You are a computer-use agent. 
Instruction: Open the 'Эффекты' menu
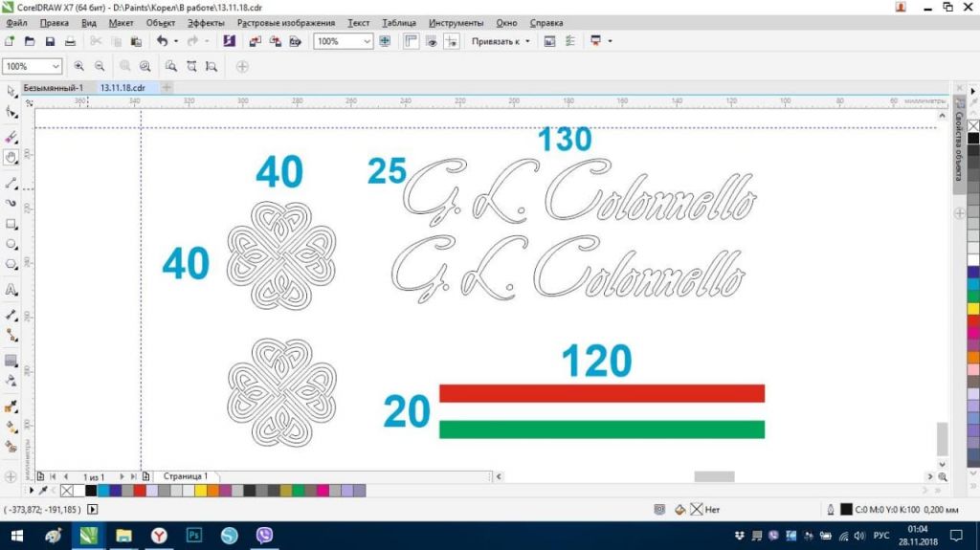point(206,22)
